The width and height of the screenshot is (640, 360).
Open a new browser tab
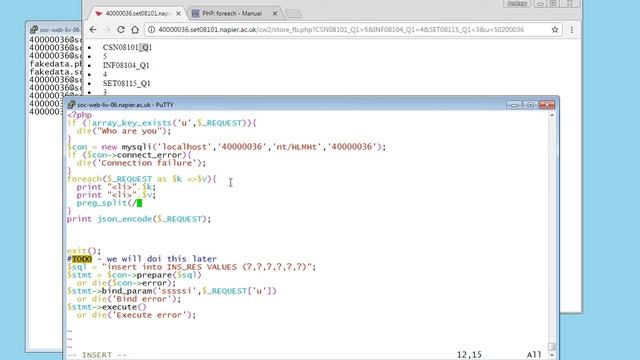pos(293,14)
